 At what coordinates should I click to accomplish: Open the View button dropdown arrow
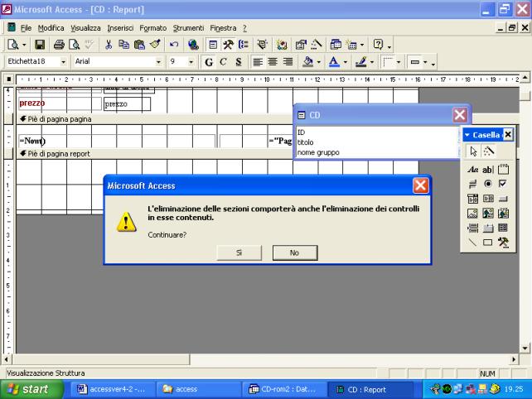[24, 45]
